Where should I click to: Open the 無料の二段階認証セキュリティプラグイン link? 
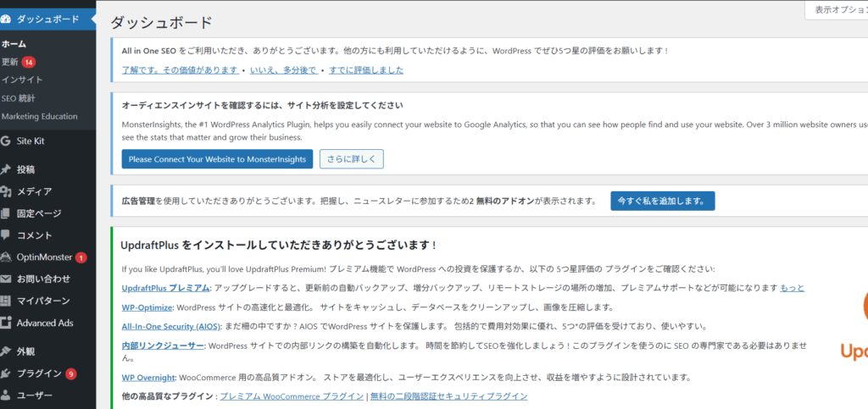[x=448, y=396]
